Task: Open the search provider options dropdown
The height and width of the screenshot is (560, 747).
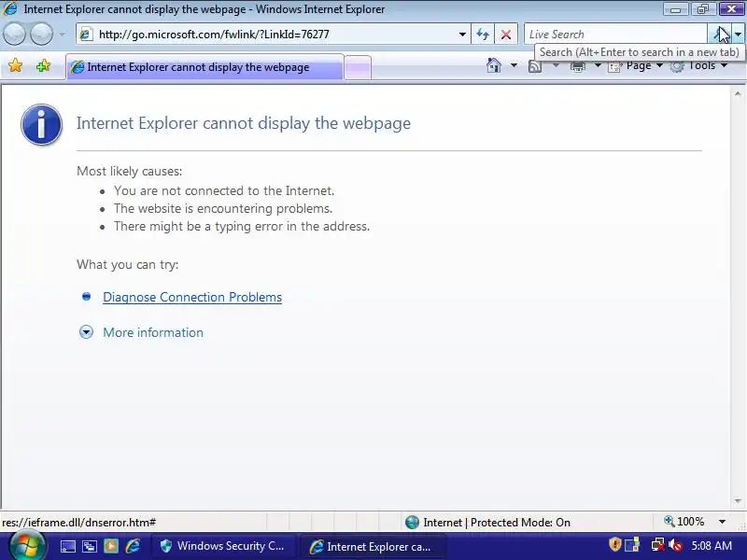Action: point(739,35)
